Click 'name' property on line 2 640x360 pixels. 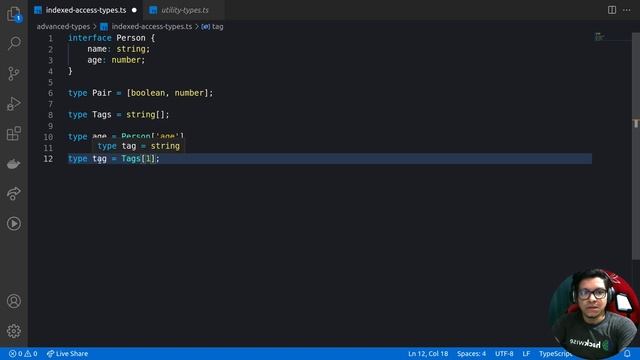pos(97,49)
